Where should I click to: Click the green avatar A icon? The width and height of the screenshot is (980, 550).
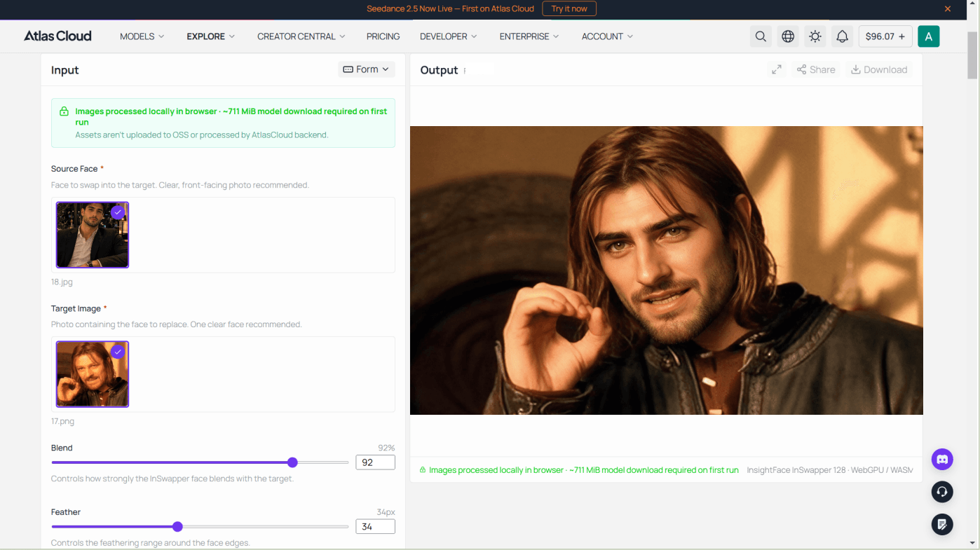[x=929, y=36]
